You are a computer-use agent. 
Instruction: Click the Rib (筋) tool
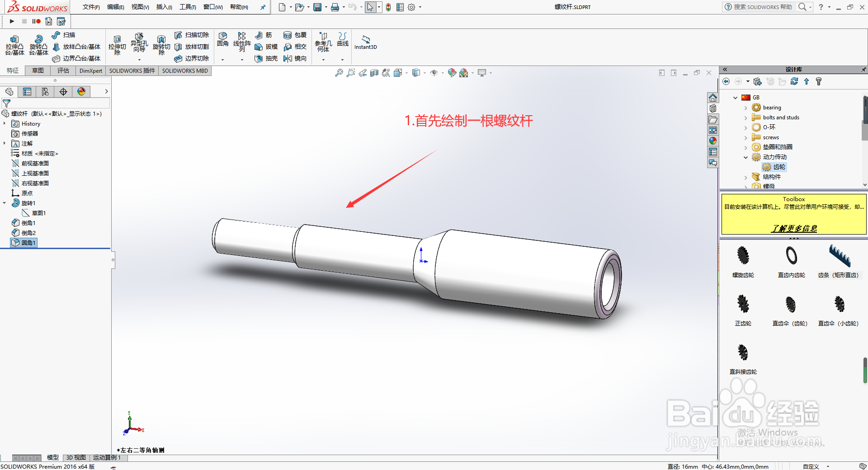click(264, 35)
